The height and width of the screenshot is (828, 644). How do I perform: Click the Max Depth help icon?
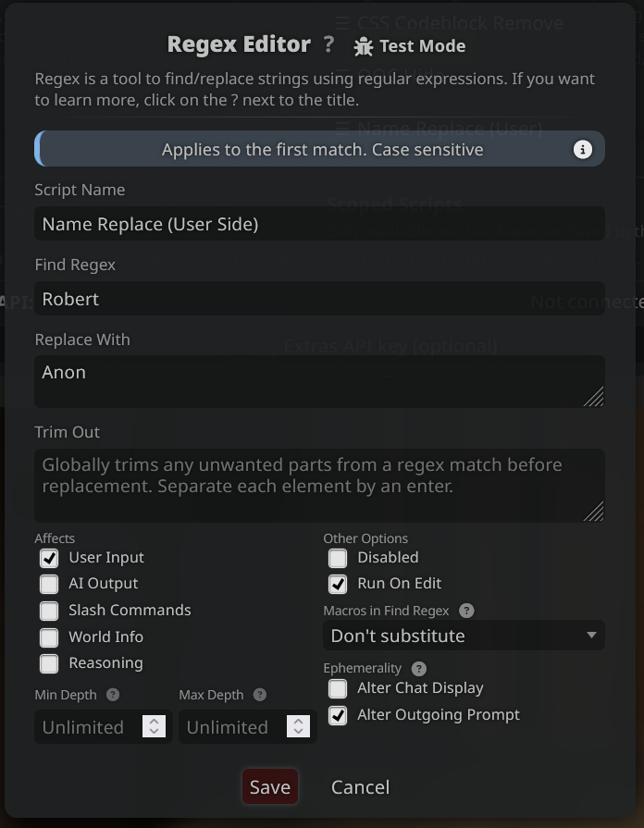pos(260,695)
